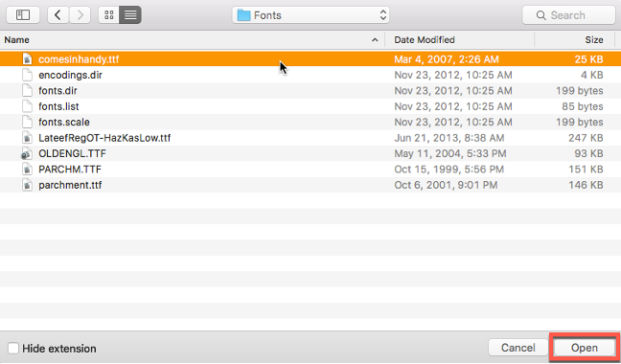Screen dimensions: 621x364
Task: Click the blank encodings.dir document icon
Action: [x=27, y=75]
